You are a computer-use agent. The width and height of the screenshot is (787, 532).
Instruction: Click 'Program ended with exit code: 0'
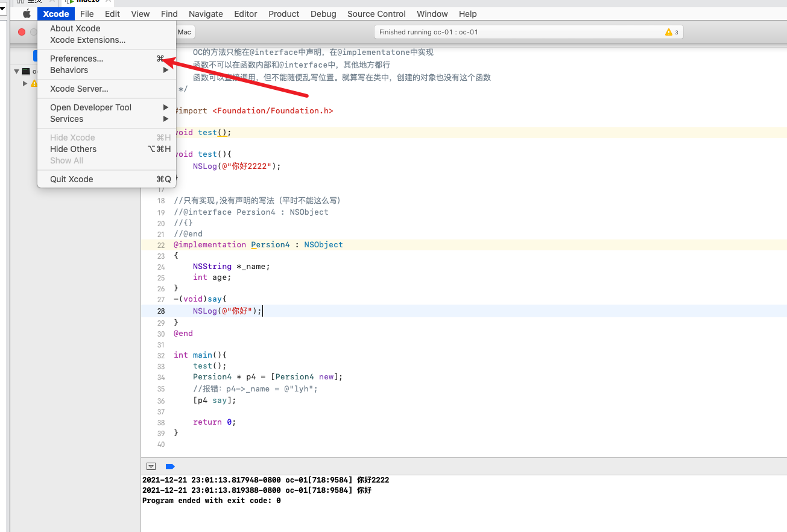[x=211, y=501]
